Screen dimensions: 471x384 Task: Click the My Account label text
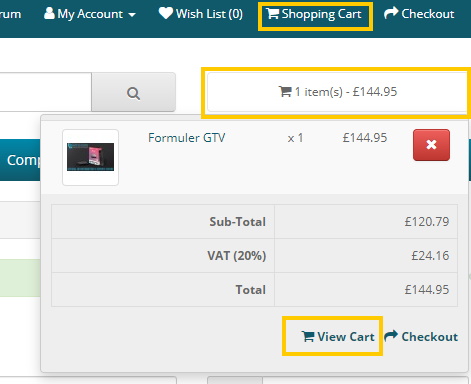pos(90,14)
